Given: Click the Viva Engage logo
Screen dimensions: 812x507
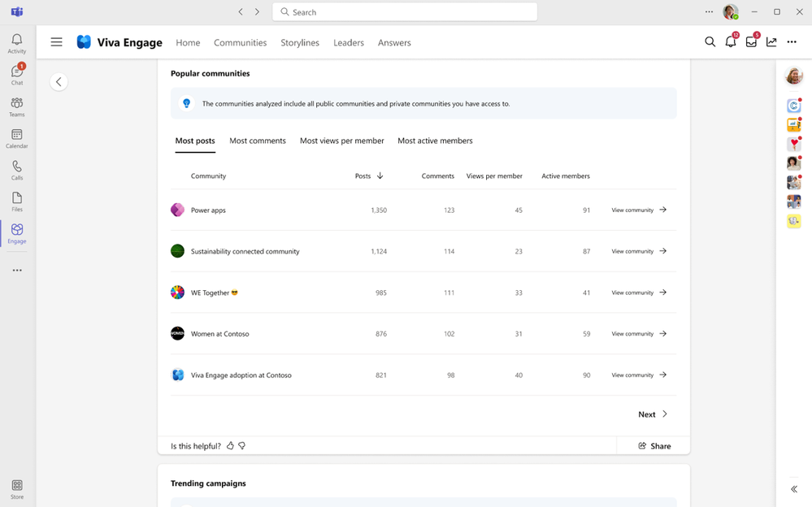Looking at the screenshot, I should pyautogui.click(x=84, y=42).
